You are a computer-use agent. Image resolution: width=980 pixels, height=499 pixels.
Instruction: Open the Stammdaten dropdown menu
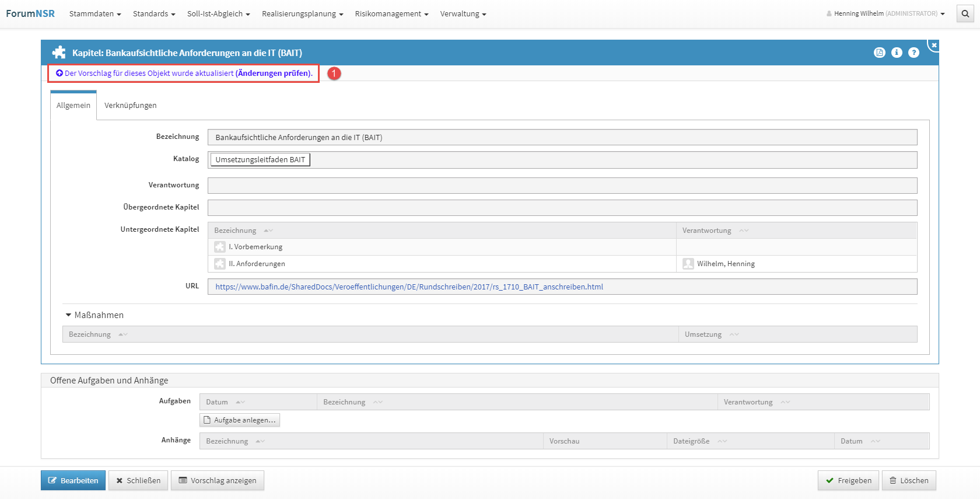coord(95,13)
